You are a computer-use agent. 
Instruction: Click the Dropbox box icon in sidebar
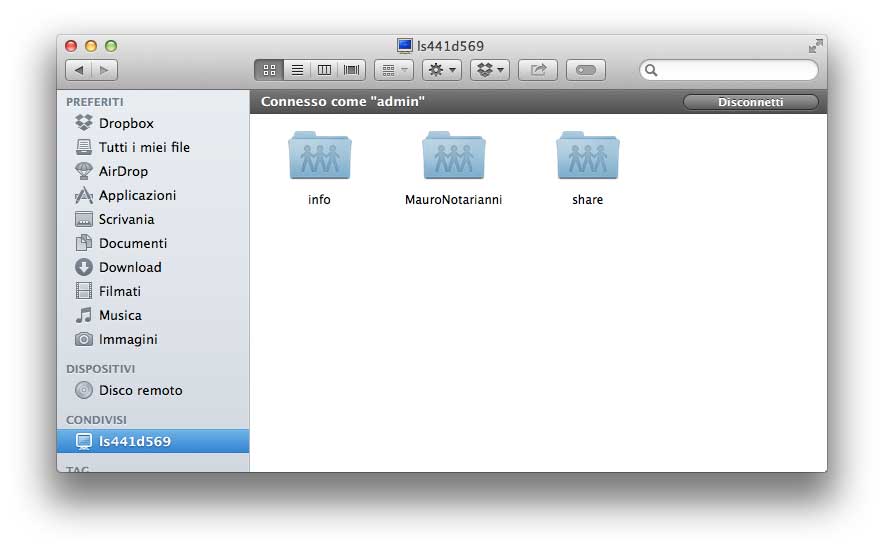click(84, 122)
